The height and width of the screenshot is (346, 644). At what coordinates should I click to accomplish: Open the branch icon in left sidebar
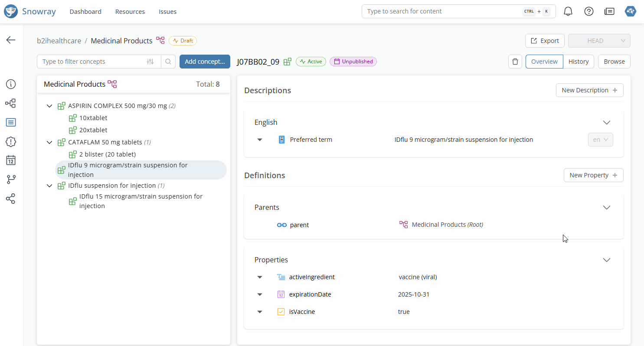(11, 180)
